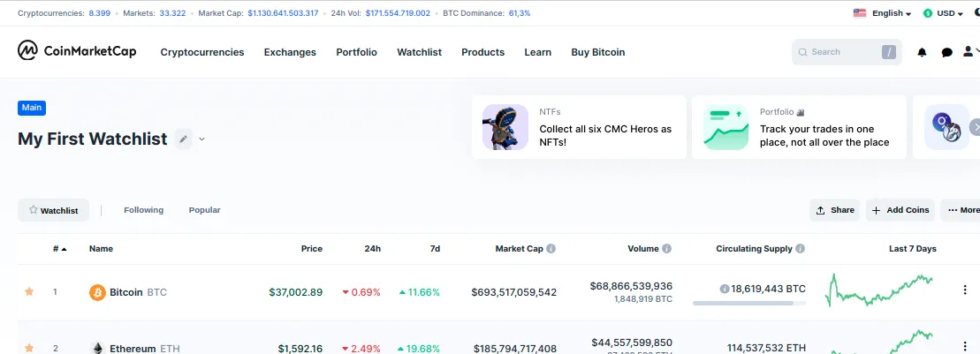Open the Cryptocurrencies menu

click(201, 52)
